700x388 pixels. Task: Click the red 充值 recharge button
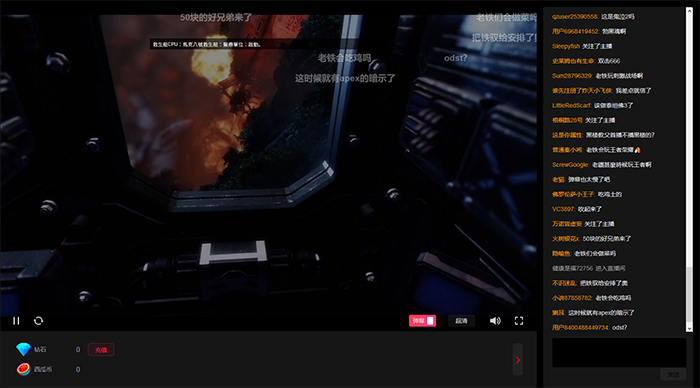pos(101,350)
